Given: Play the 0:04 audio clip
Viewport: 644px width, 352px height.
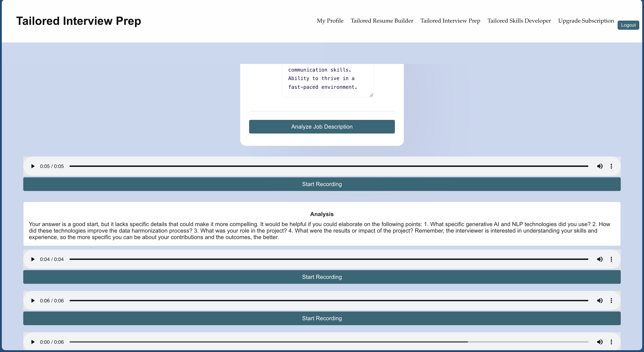Looking at the screenshot, I should [33, 259].
